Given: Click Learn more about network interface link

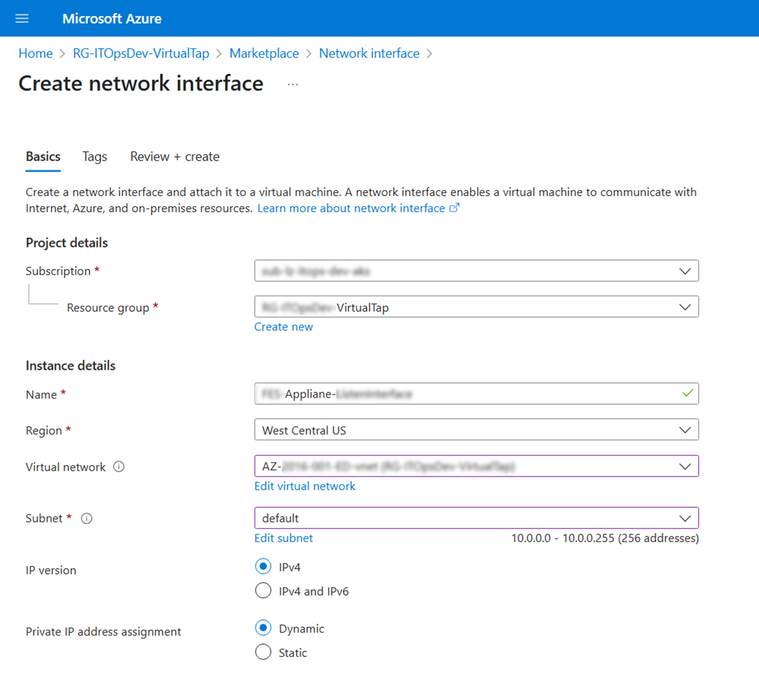Looking at the screenshot, I should (351, 208).
